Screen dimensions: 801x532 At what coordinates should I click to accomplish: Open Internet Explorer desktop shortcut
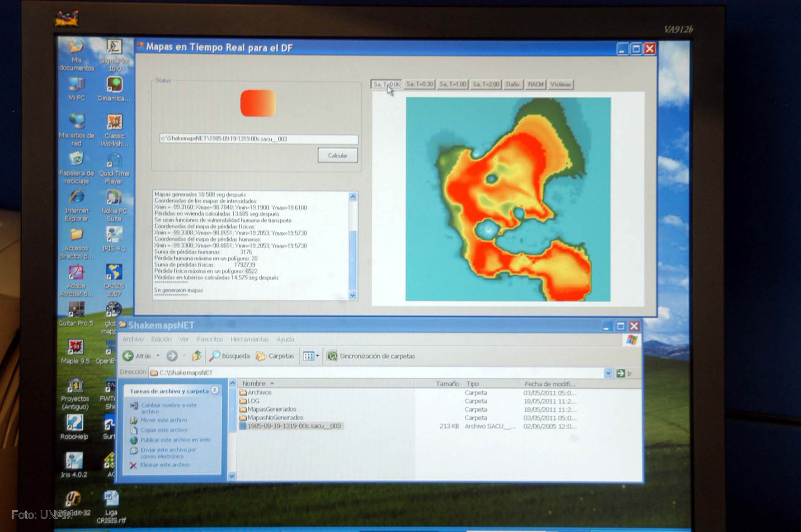pyautogui.click(x=77, y=198)
